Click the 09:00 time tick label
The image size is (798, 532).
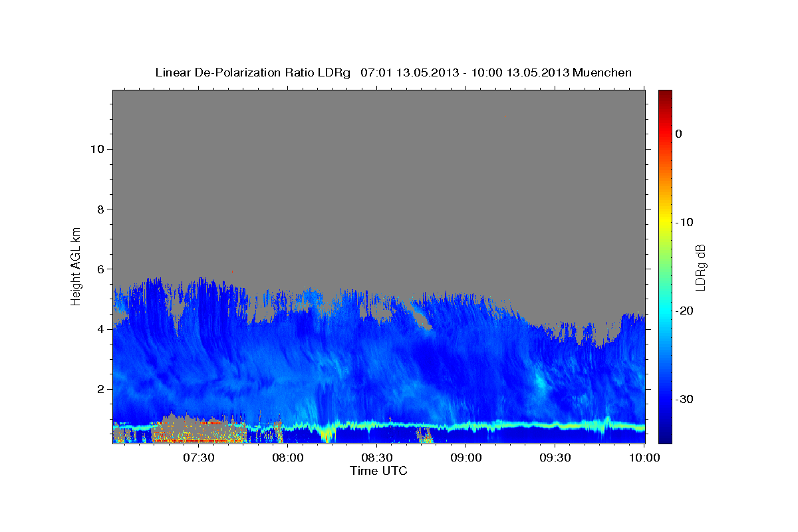pyautogui.click(x=465, y=458)
